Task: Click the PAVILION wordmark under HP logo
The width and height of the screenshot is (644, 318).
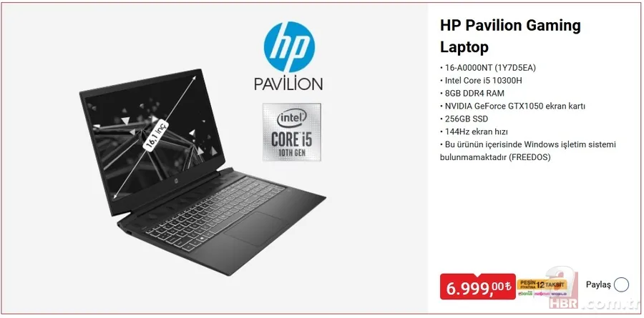Action: [288, 84]
